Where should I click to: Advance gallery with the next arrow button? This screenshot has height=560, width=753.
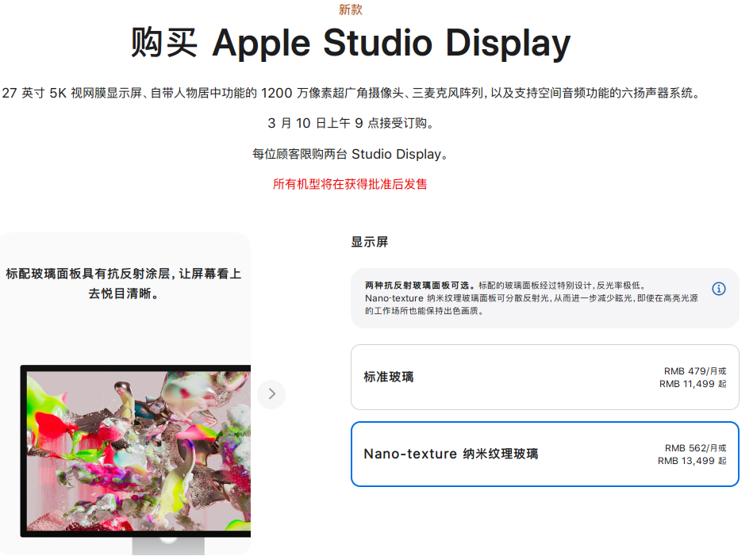pyautogui.click(x=272, y=394)
